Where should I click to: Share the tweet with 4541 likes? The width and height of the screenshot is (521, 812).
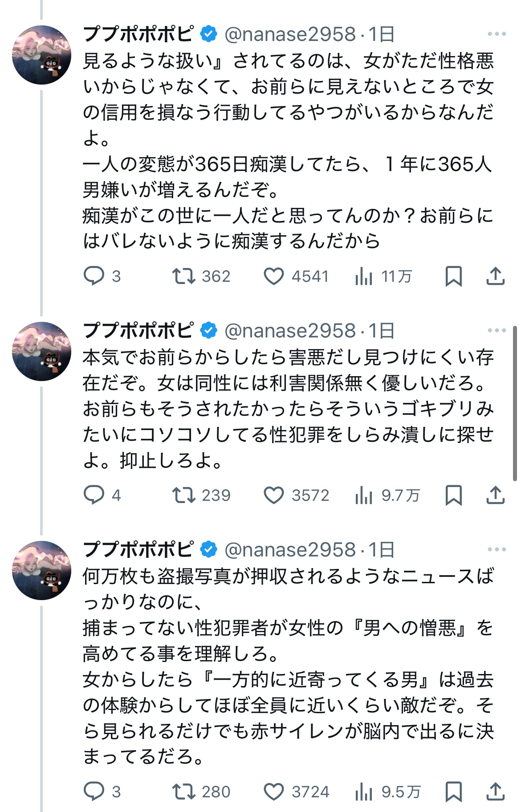click(x=495, y=276)
